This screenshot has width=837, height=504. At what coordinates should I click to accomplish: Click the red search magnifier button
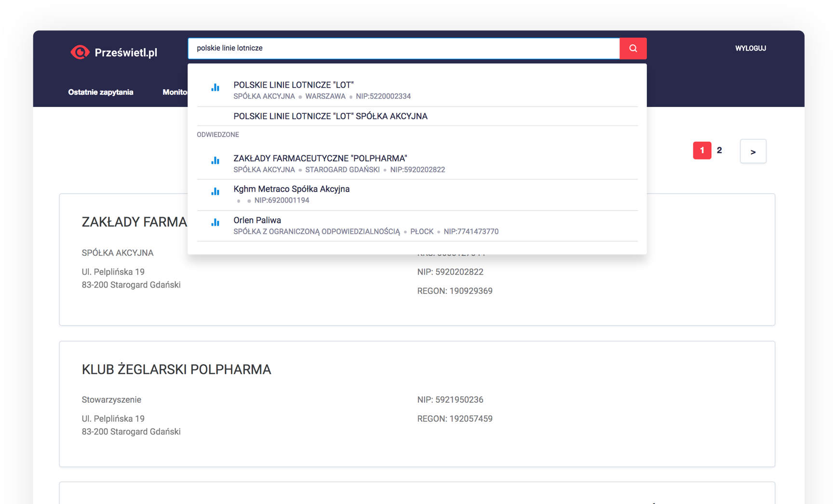pyautogui.click(x=633, y=48)
